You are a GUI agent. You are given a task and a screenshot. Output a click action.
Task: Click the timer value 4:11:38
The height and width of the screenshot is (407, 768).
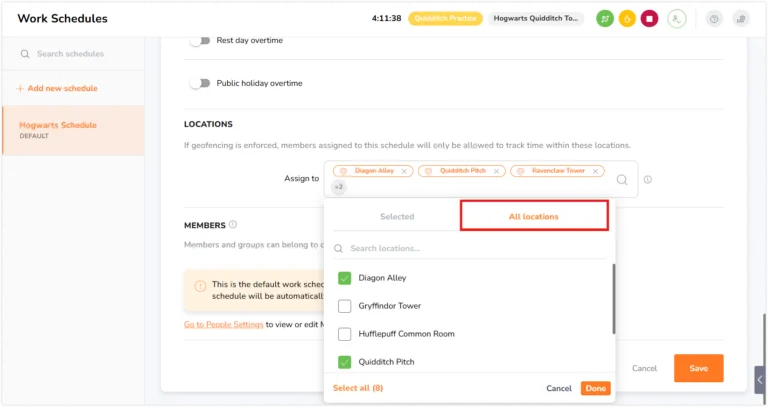click(x=386, y=19)
